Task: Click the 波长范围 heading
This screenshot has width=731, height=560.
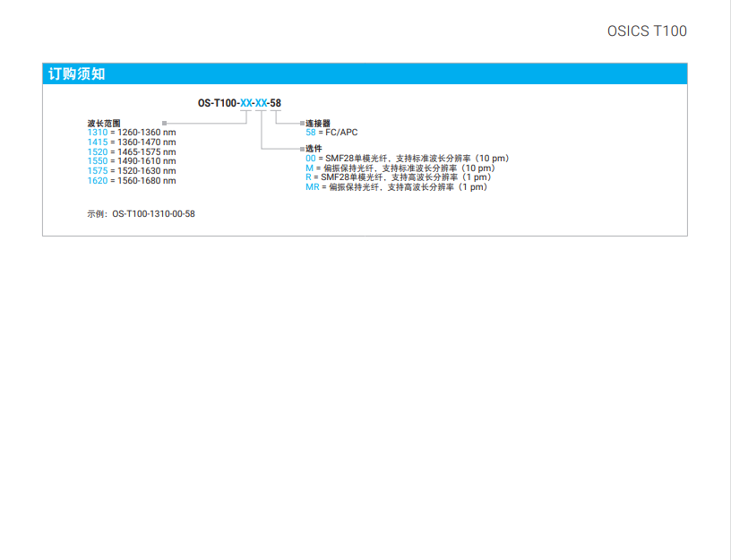Action: point(104,123)
